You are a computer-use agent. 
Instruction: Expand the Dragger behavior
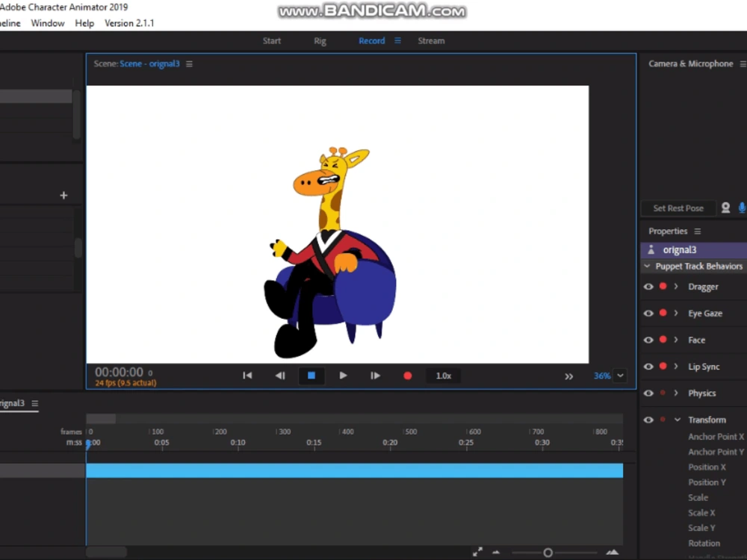coord(676,287)
